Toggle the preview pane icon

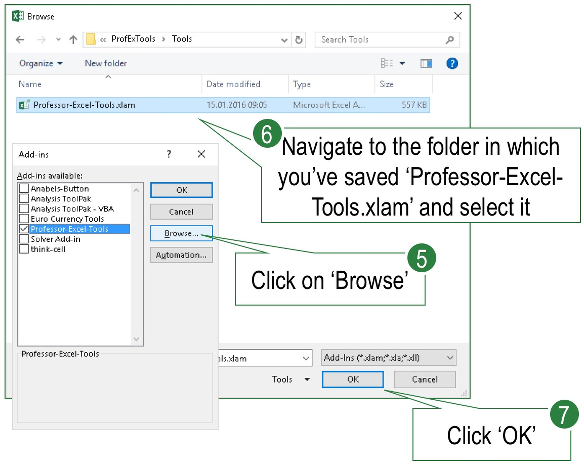426,64
